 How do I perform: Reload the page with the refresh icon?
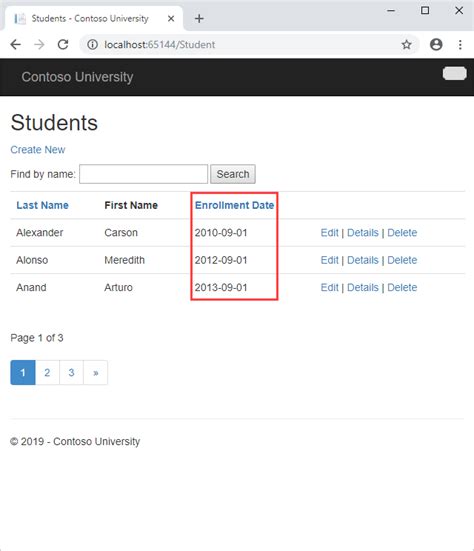pyautogui.click(x=63, y=45)
